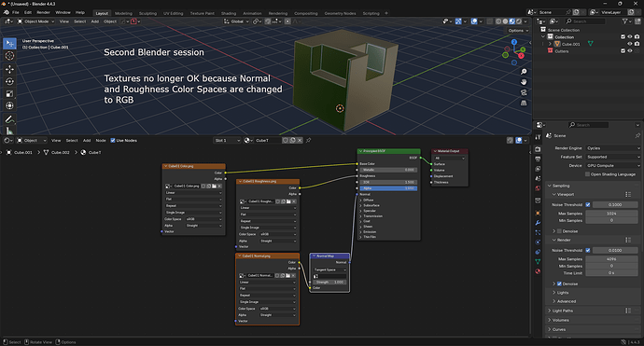Open the Object Mode dropdown

(x=36, y=21)
